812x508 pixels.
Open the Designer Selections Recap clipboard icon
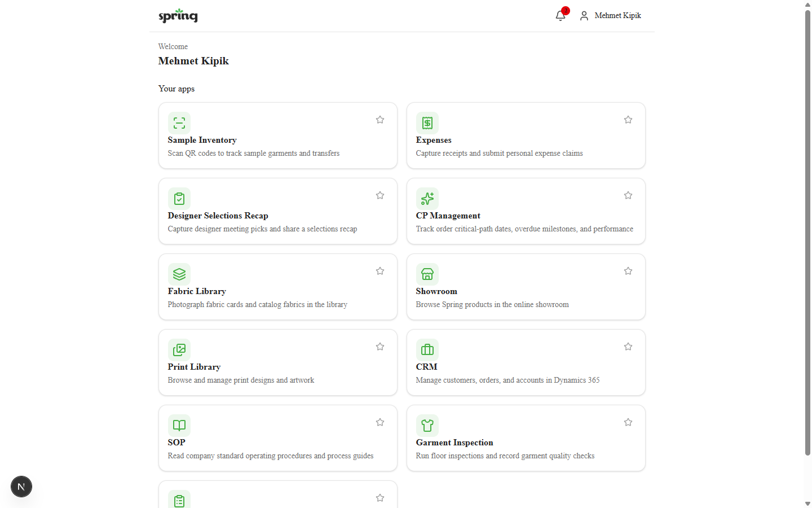179,199
